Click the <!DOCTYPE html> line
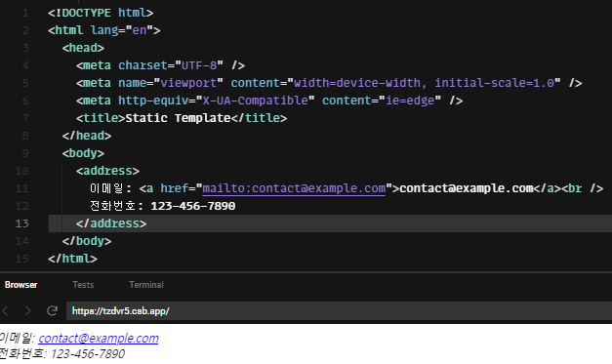The height and width of the screenshot is (364, 612). [x=101, y=13]
